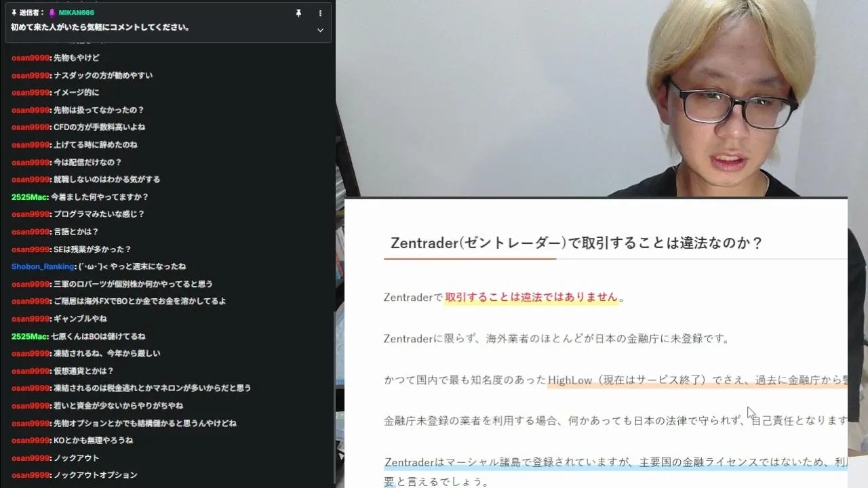Select message 若いと資金が少ないからやりがちやね
The width and height of the screenshot is (868, 488).
click(119, 405)
